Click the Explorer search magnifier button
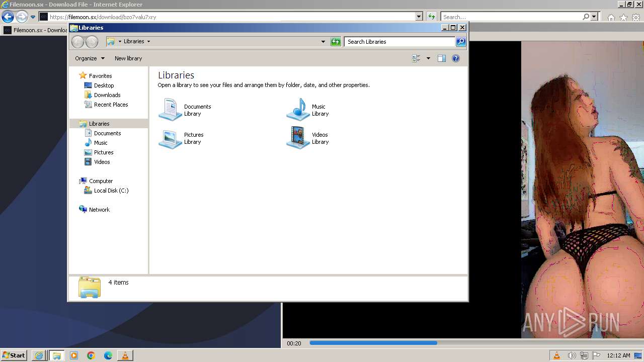 click(x=461, y=42)
